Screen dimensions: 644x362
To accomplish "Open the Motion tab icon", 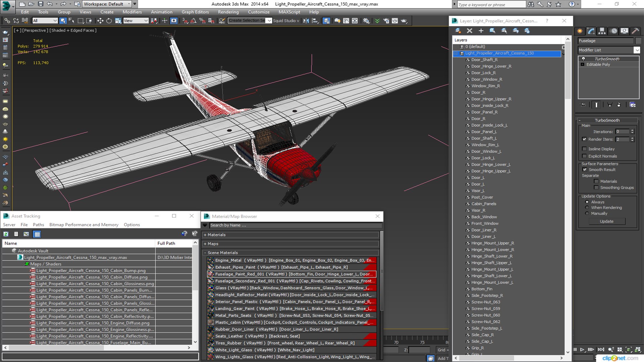I will point(614,31).
